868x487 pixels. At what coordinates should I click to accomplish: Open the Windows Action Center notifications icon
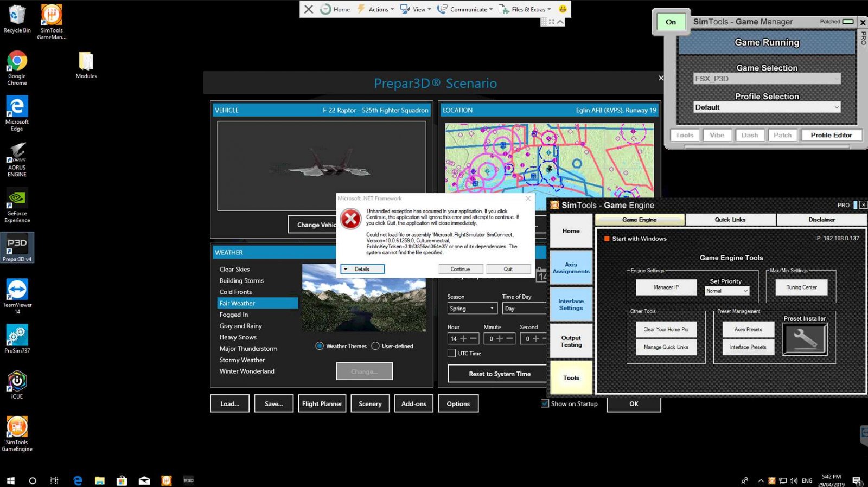tap(857, 480)
